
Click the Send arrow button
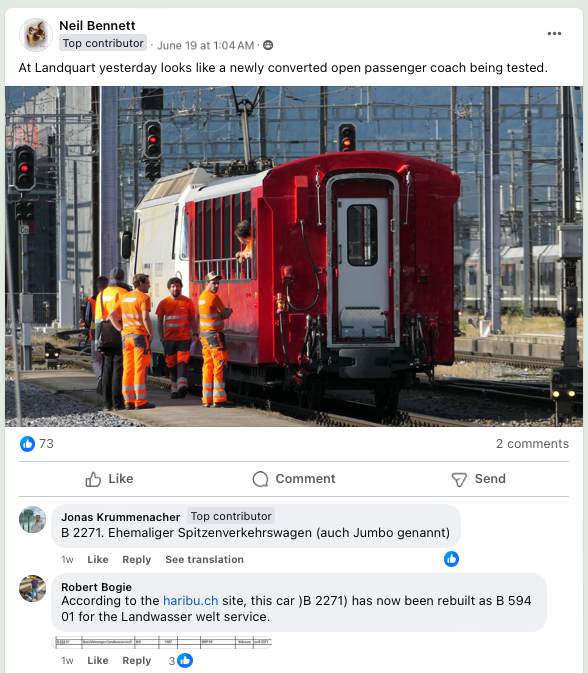point(479,479)
